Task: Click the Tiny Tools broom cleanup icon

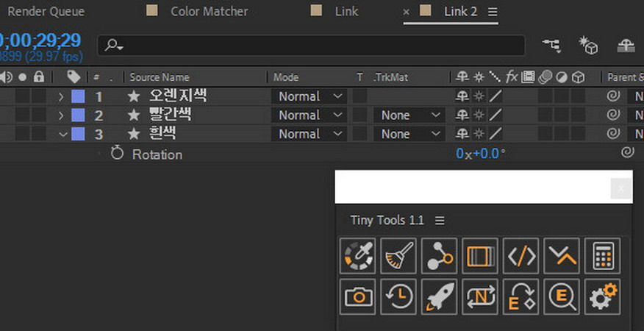Action: point(398,256)
